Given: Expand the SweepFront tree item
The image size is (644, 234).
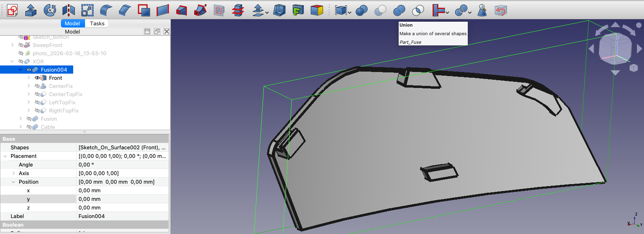Looking at the screenshot, I should [12, 45].
